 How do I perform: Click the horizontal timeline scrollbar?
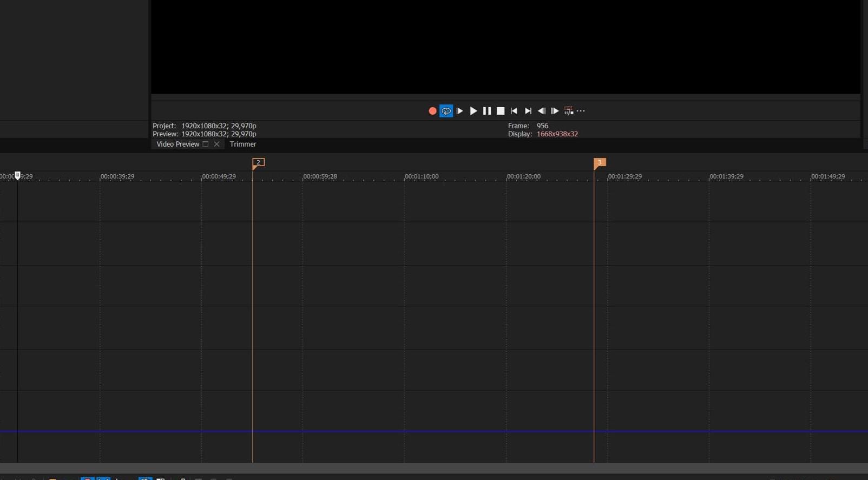pyautogui.click(x=434, y=468)
